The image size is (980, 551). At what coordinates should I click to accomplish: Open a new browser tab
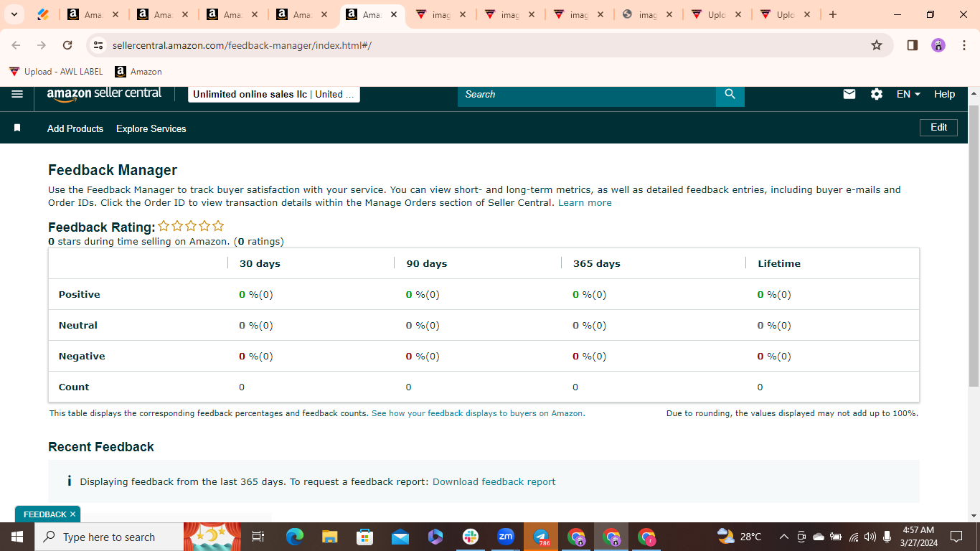[x=833, y=14]
